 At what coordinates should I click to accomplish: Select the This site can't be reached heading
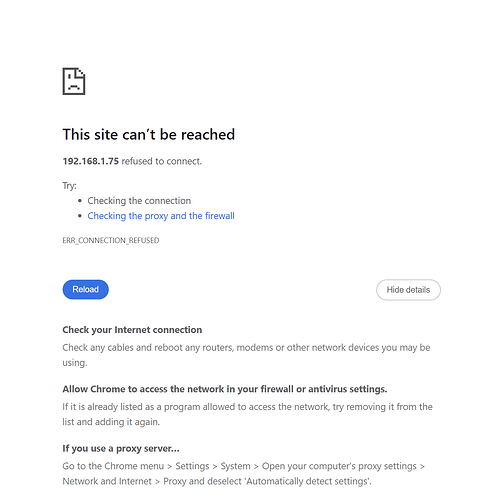pos(149,135)
